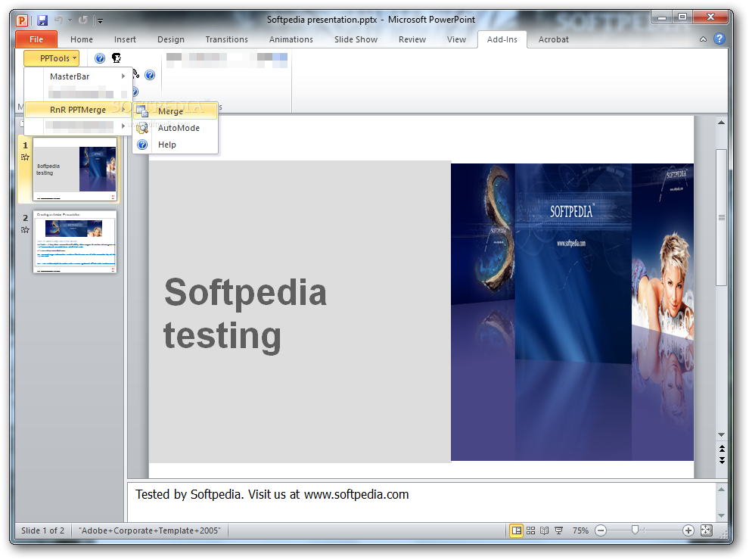Expand the MasterBar submenu
Viewport: 749px width, 560px height.
tap(79, 76)
